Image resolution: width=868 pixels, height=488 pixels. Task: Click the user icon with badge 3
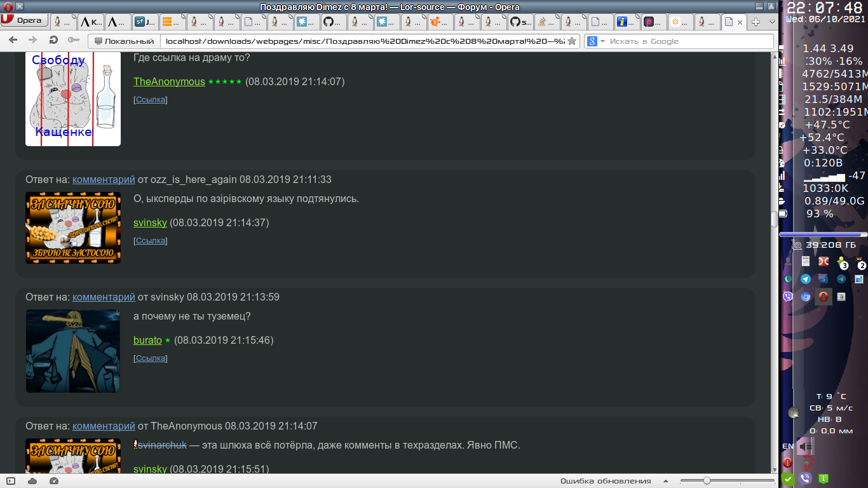[842, 261]
